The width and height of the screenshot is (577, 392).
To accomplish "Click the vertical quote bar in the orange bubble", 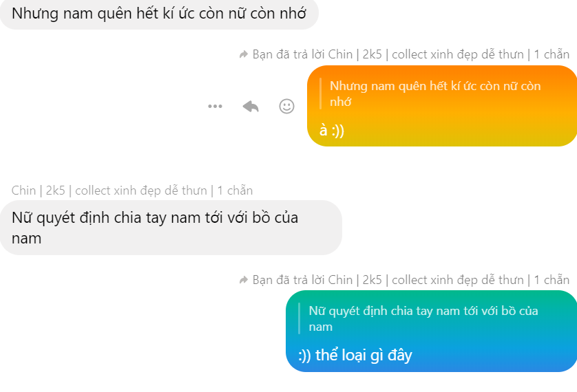I will click(x=320, y=94).
